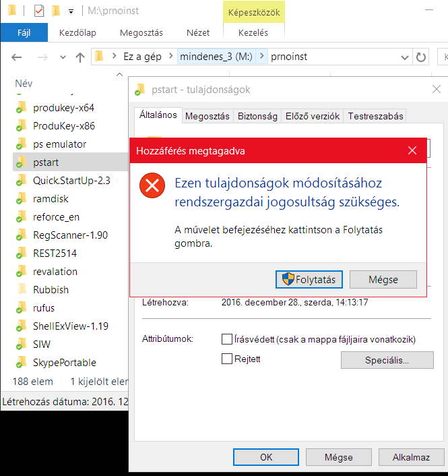This screenshot has height=476, width=448.
Task: Click the pstart folder icon in list
Action: (x=21, y=162)
